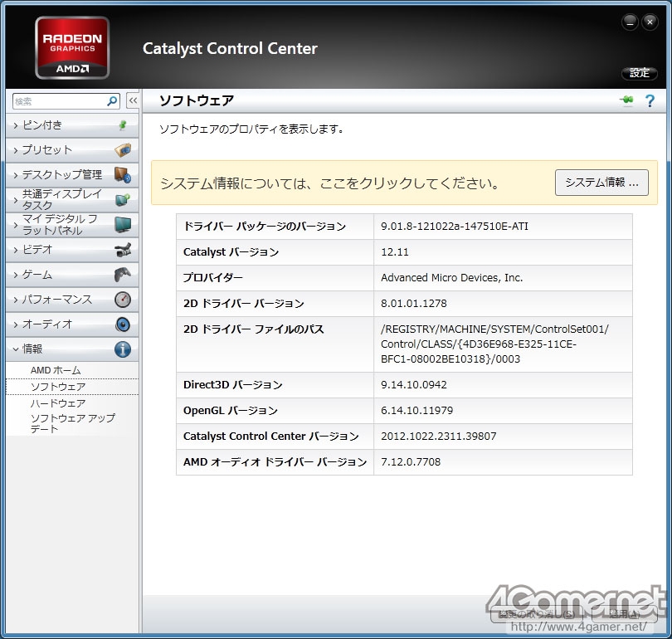Close the Catalyst Control Center window
Viewport: 672px width, 639px height.
click(x=650, y=22)
